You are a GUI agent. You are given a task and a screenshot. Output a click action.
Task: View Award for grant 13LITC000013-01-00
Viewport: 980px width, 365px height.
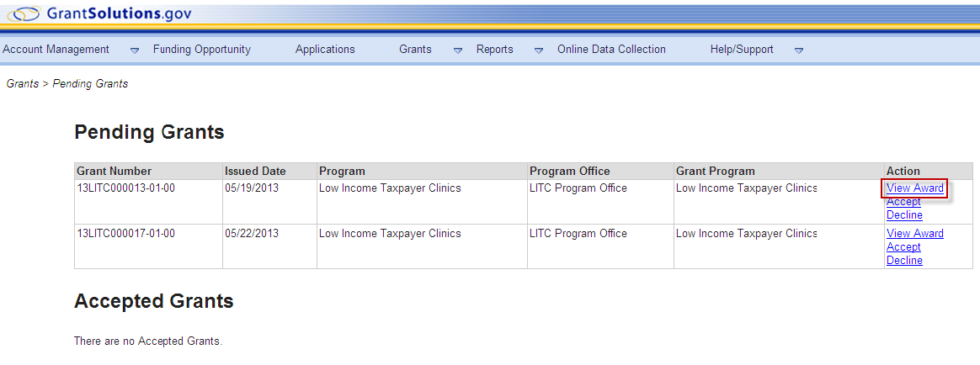pos(915,188)
